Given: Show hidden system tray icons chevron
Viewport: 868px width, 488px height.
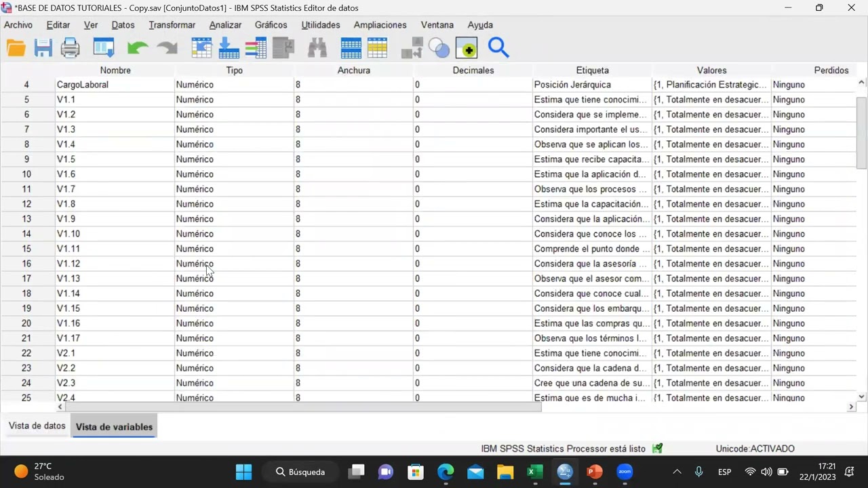Looking at the screenshot, I should tap(677, 472).
